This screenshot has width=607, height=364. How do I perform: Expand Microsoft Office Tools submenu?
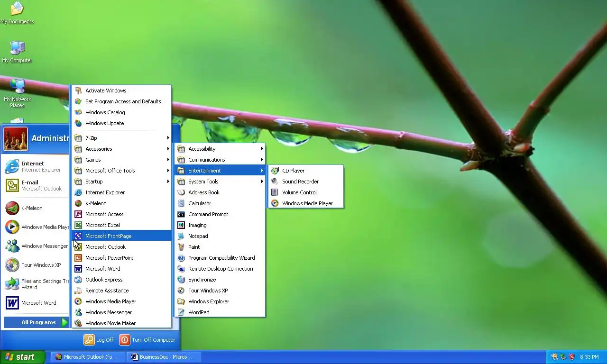tap(121, 171)
